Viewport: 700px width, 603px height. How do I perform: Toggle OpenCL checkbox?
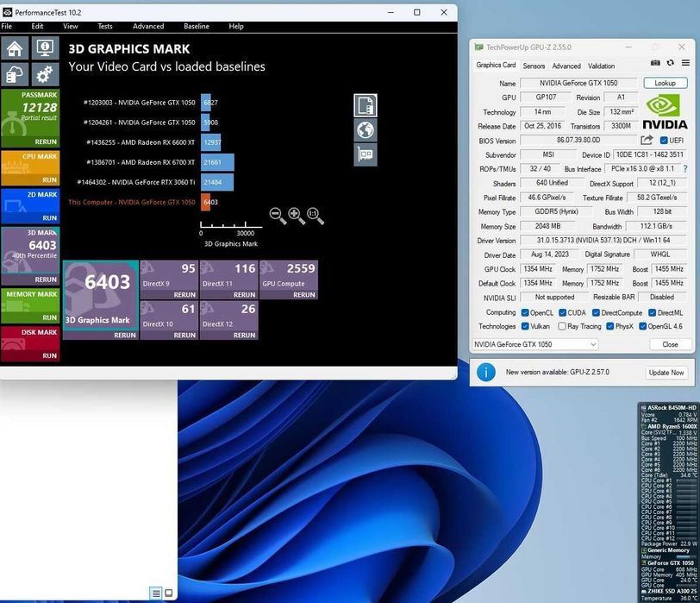pyautogui.click(x=525, y=312)
